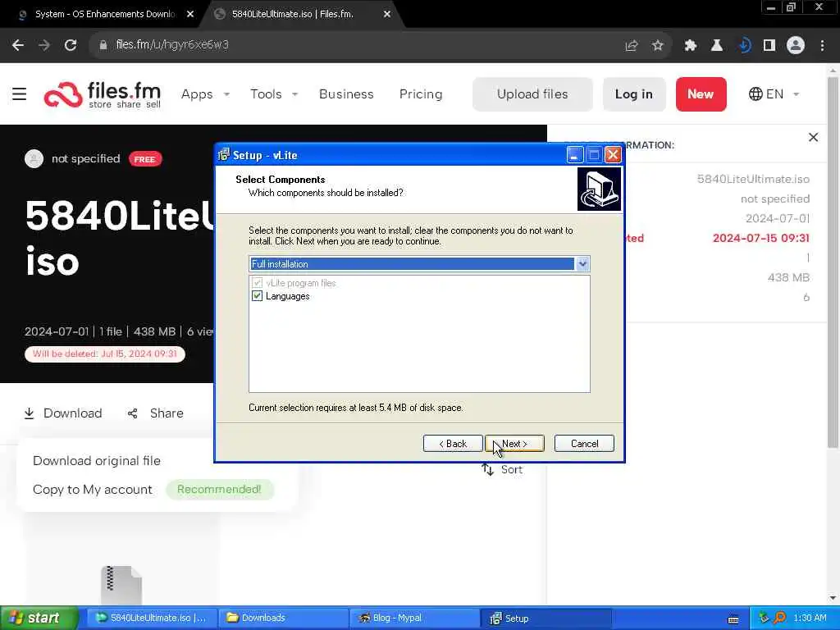Screen dimensions: 840x630
Task: Open the browser extensions puzzle icon
Action: [x=691, y=46]
